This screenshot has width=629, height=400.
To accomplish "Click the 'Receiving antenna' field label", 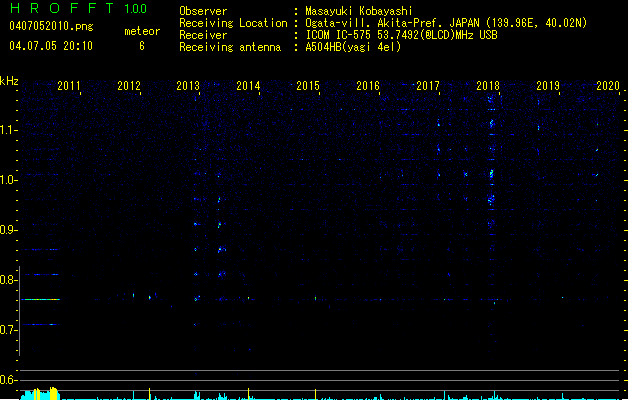I will click(x=230, y=47).
